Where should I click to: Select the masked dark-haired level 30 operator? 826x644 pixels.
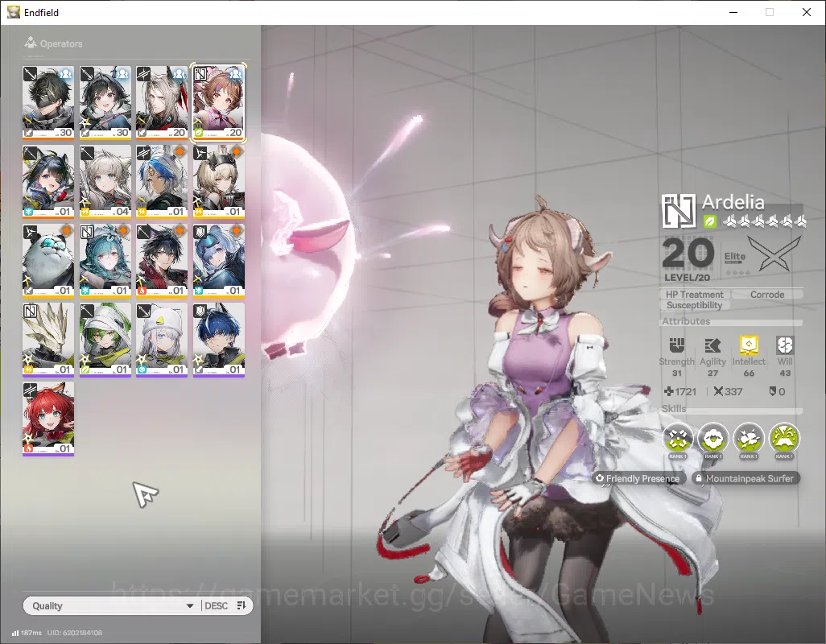pos(48,102)
